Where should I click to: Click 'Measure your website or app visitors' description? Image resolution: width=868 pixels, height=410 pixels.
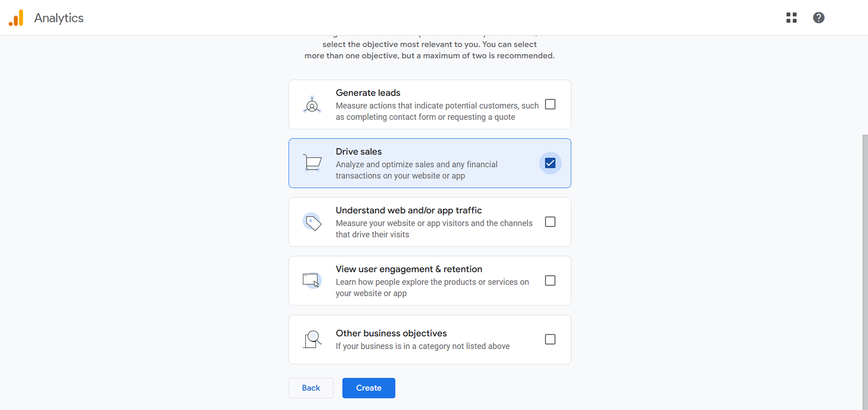coord(434,229)
